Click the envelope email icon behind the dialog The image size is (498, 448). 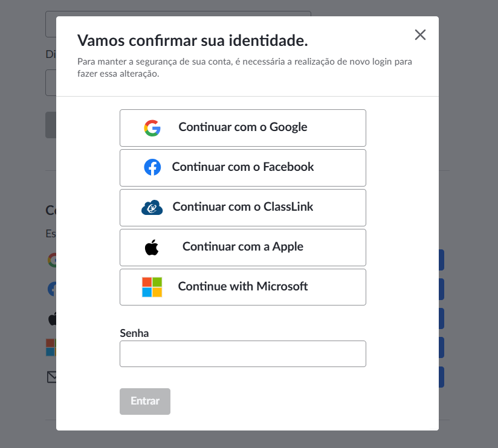tap(52, 377)
